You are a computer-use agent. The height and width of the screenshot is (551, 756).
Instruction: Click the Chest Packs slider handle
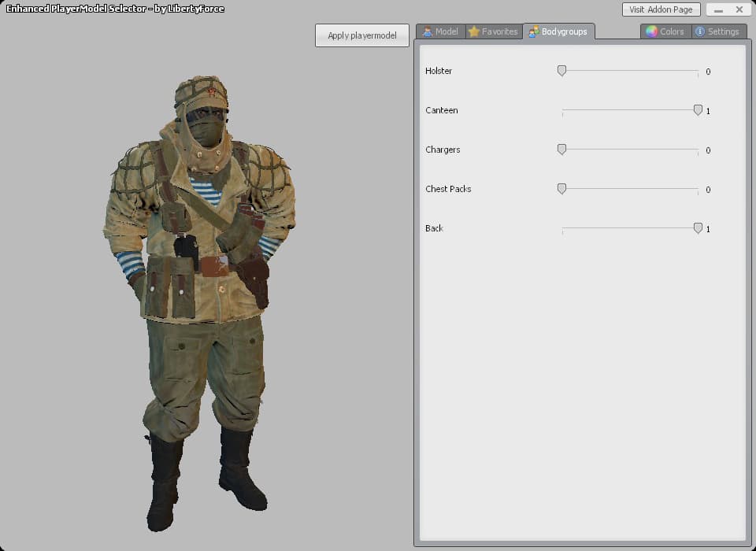tap(561, 189)
